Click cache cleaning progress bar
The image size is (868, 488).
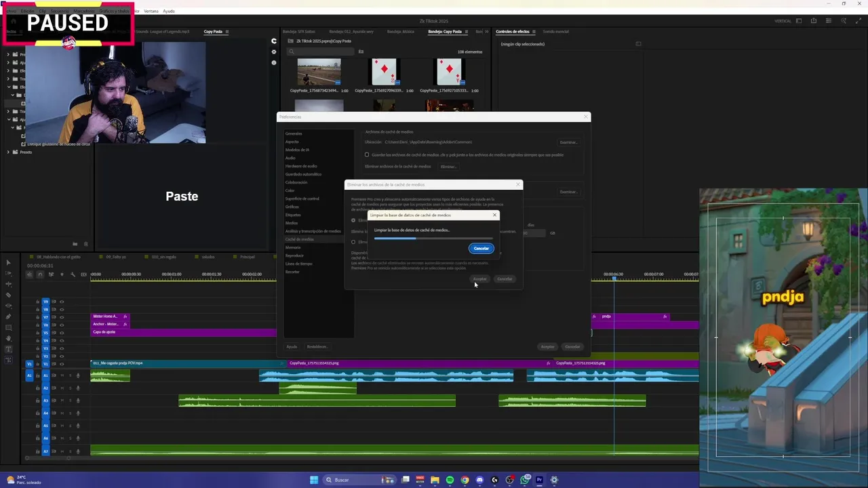coord(433,238)
